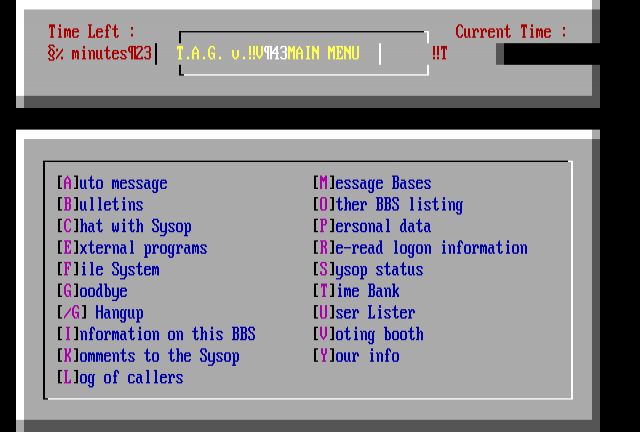Select the [F]ile System entry
640x432 pixels.
pyautogui.click(x=108, y=270)
